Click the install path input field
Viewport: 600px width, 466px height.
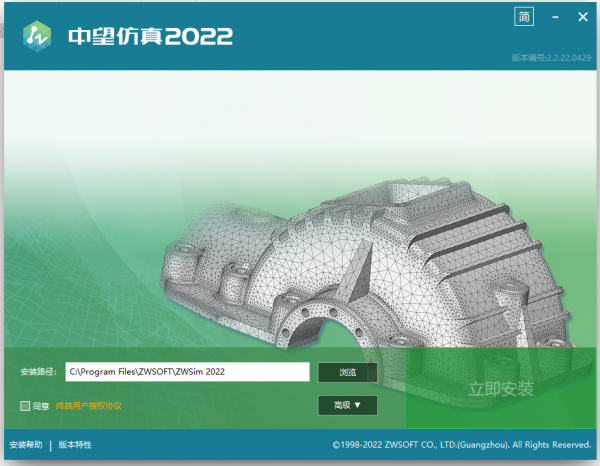[x=188, y=372]
